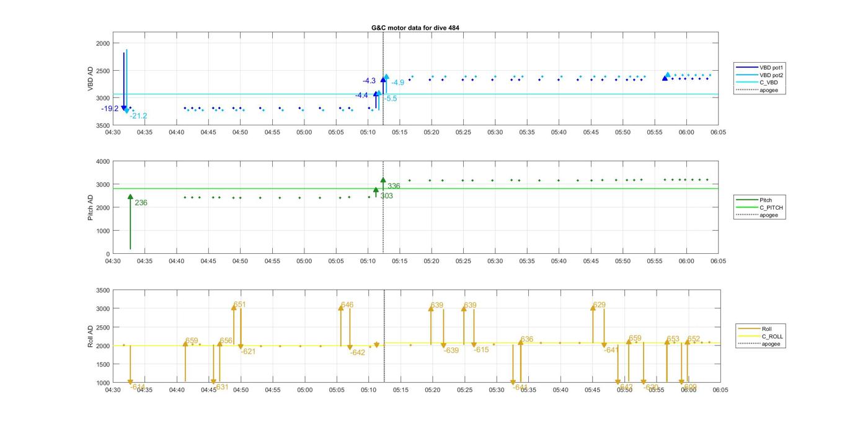Click the -4.3 VBD data label
The width and height of the screenshot is (868, 430).
(x=370, y=81)
